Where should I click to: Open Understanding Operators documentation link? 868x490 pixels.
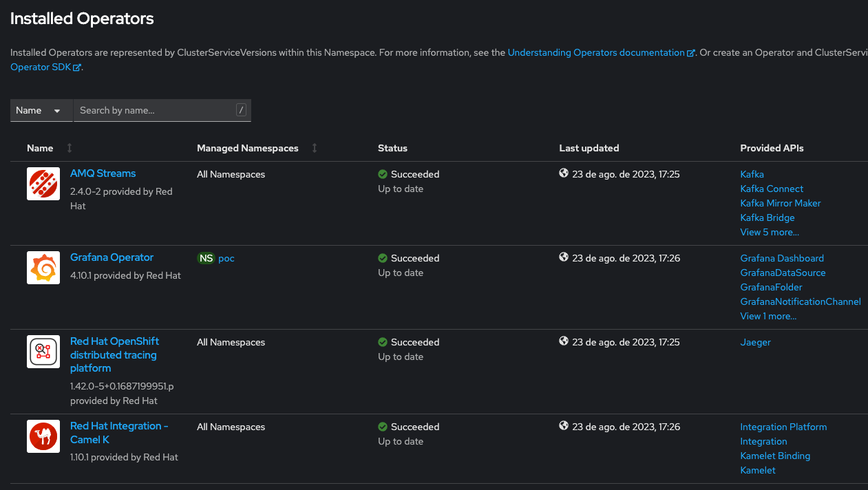point(596,52)
